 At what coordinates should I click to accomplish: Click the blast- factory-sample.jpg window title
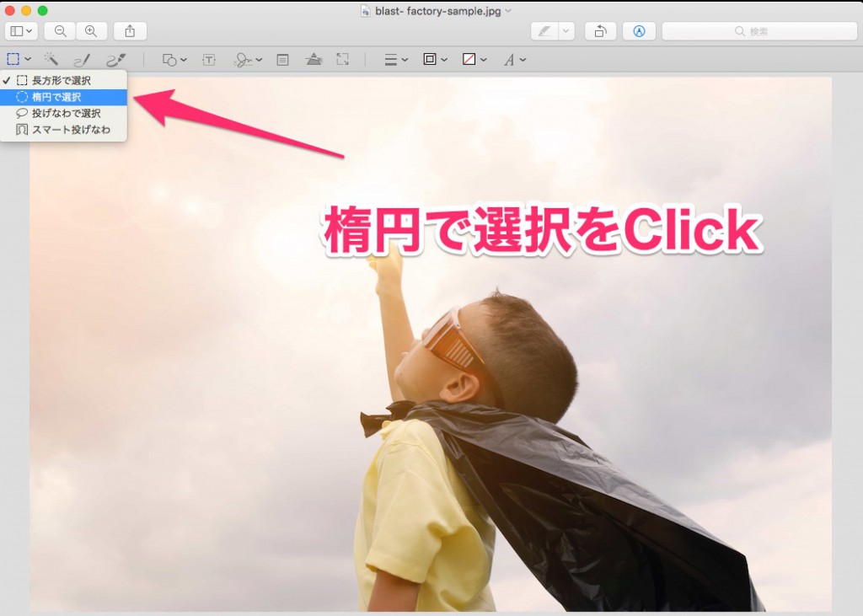pos(438,11)
